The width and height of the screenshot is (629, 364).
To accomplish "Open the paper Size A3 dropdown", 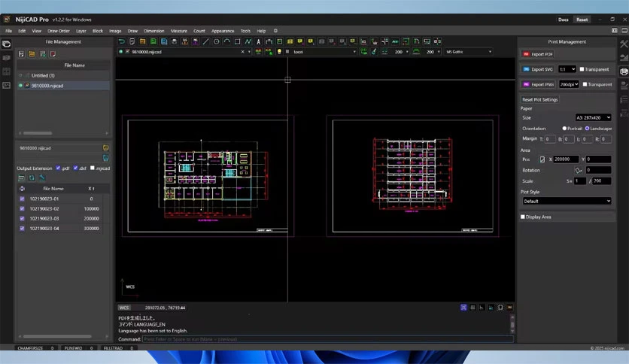I will click(x=594, y=117).
